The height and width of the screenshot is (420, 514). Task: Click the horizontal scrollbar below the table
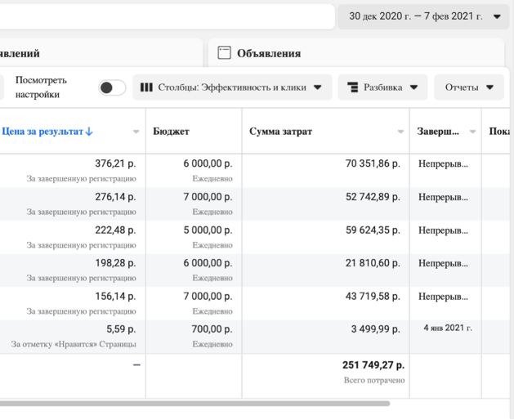point(194,403)
